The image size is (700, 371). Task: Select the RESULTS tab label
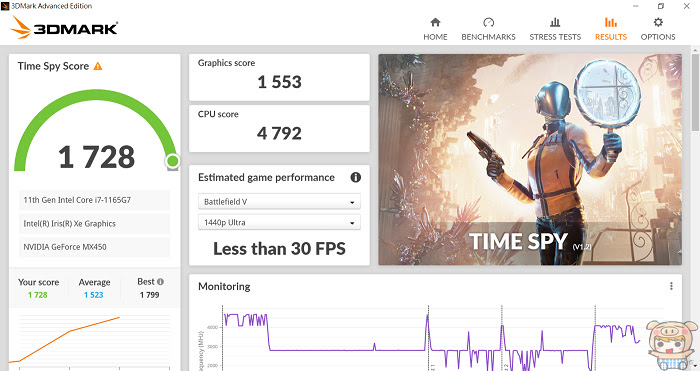611,37
